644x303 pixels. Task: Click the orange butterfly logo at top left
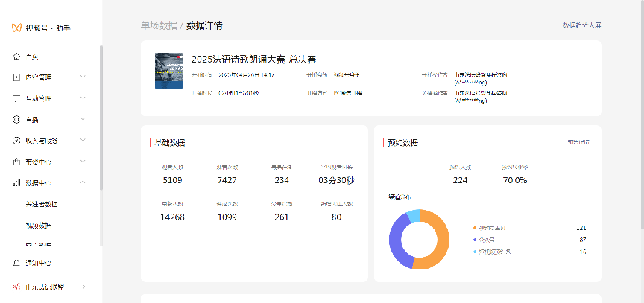click(x=16, y=28)
